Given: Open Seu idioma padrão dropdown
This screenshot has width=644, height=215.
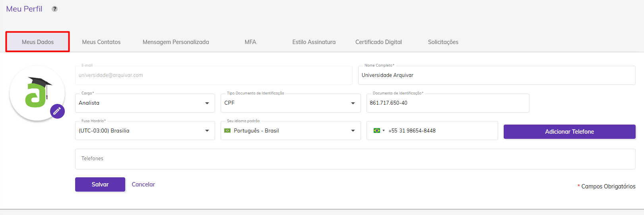Looking at the screenshot, I should tap(291, 131).
